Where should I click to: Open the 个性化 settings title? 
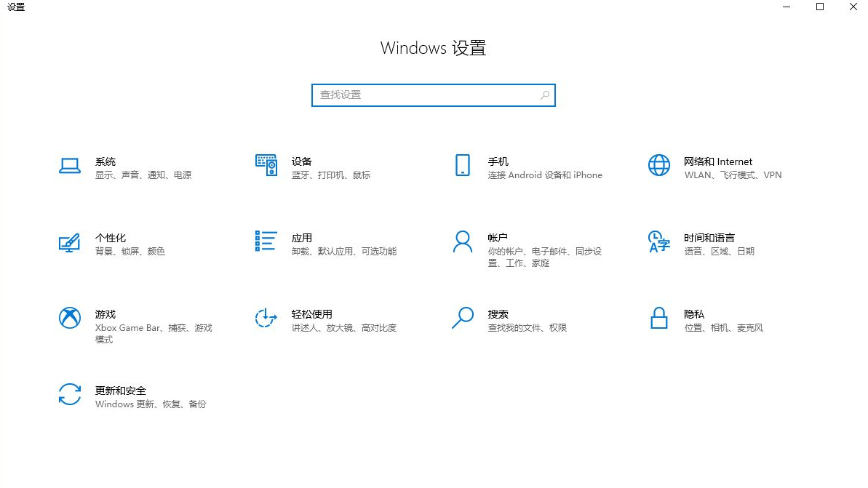(111, 238)
